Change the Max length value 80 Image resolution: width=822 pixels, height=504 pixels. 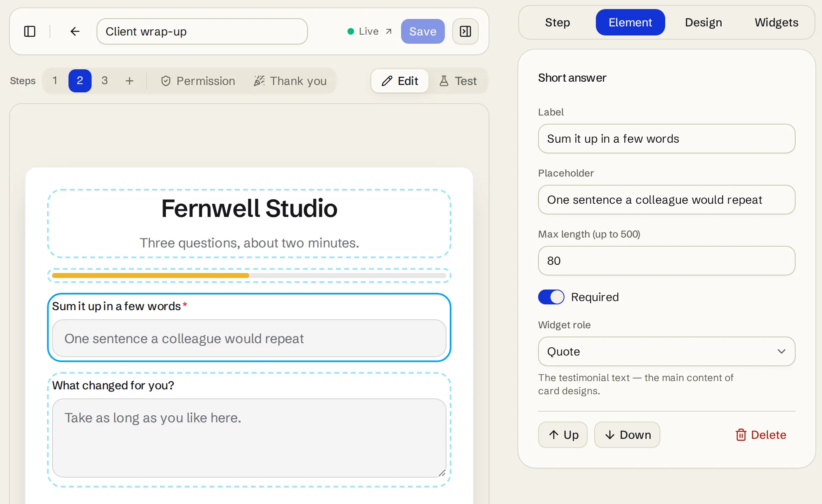coord(667,261)
